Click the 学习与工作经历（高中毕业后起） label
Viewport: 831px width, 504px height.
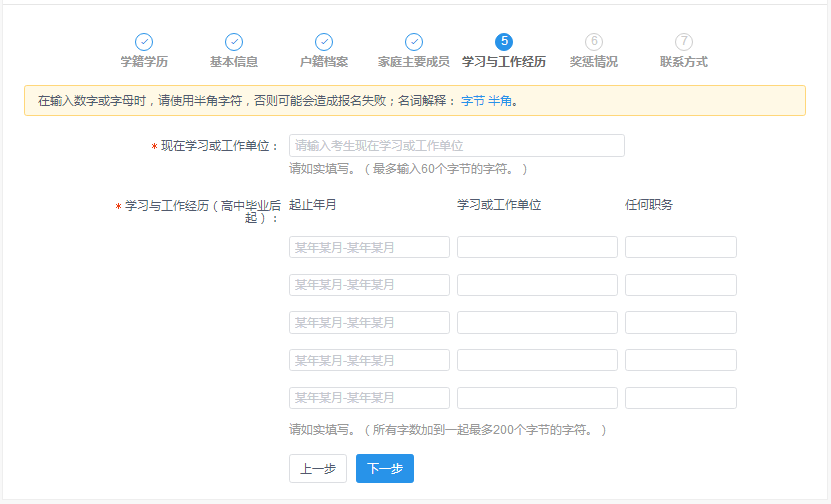198,211
